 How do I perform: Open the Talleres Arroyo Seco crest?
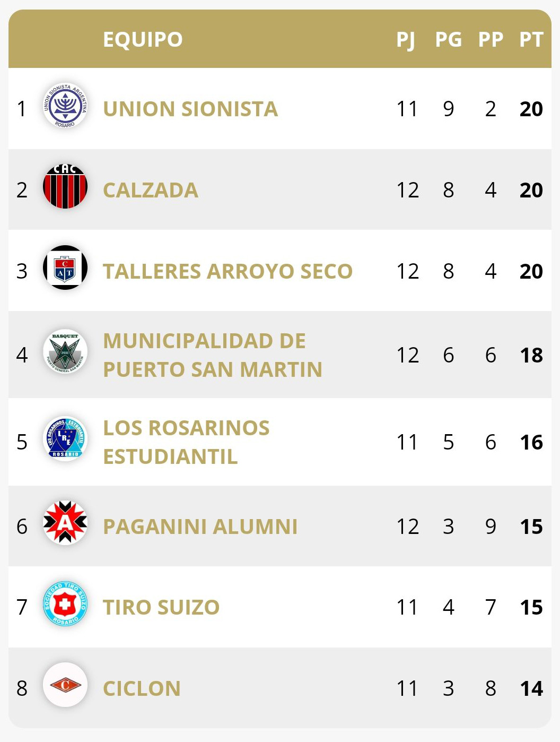coord(65,268)
